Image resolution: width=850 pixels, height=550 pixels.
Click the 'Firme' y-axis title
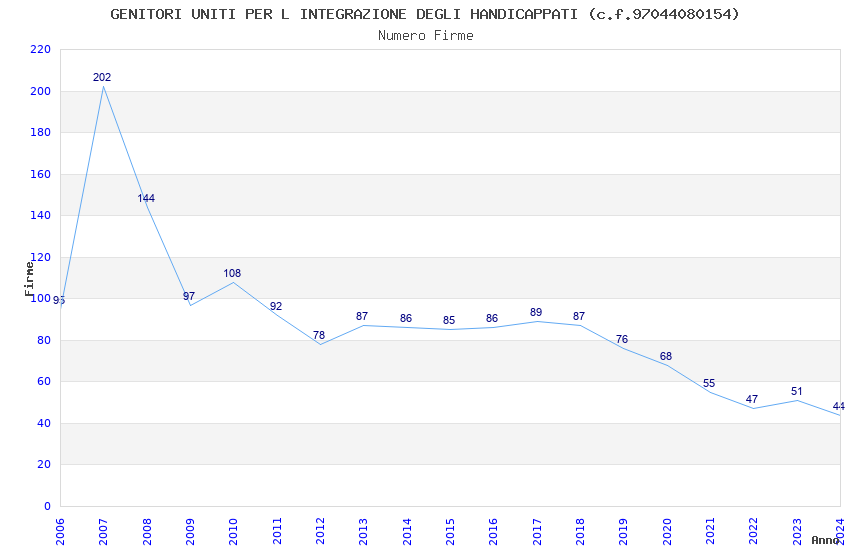[29, 279]
